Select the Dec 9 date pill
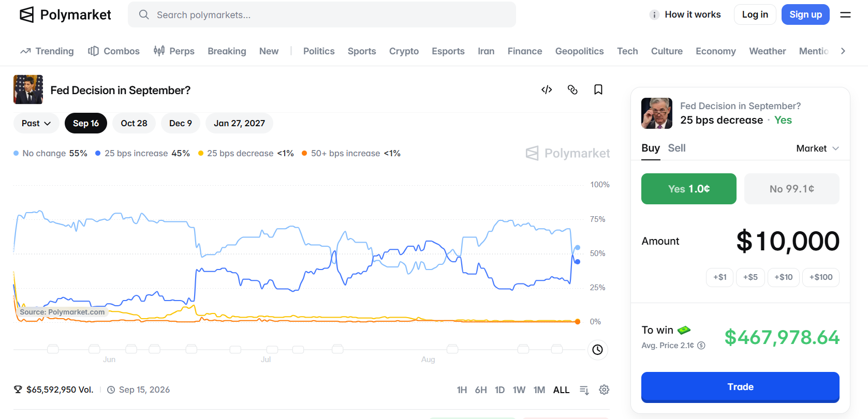 pos(181,123)
